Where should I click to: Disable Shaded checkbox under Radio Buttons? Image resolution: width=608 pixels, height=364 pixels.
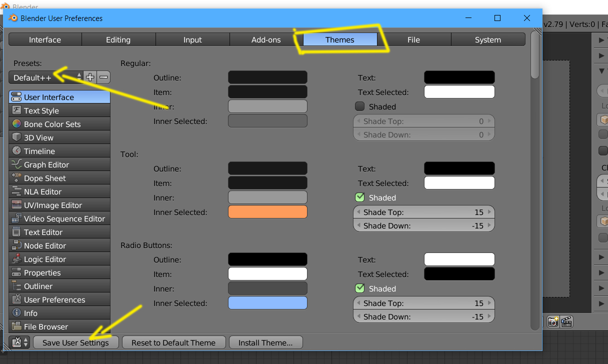[359, 288]
